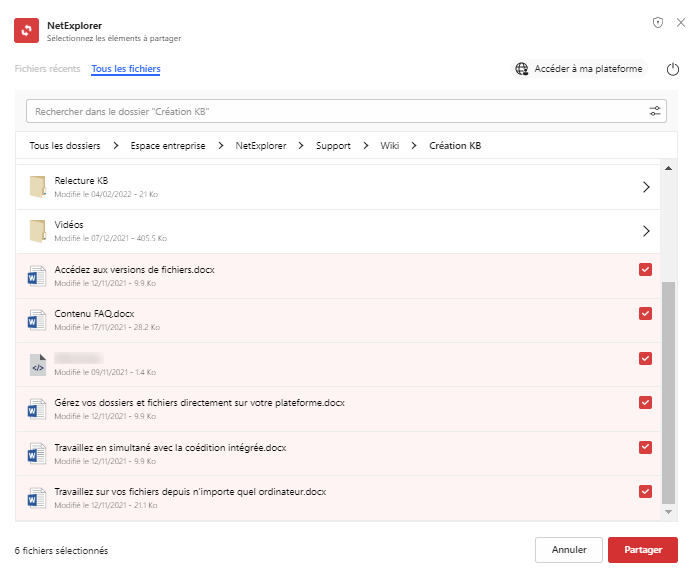The width and height of the screenshot is (697, 572).
Task: Click Word icon for Contenu FAQ.docx
Action: (x=37, y=320)
